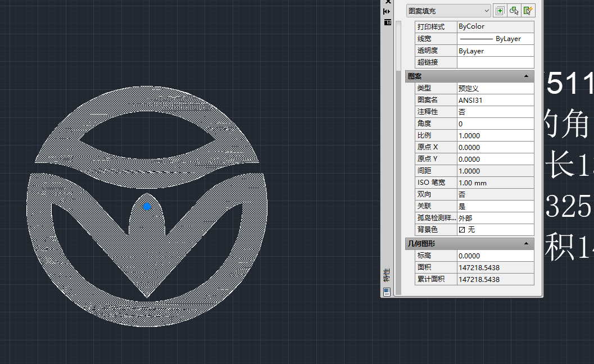594x364 pixels.
Task: Click the 图案名 property label
Action: (x=436, y=100)
